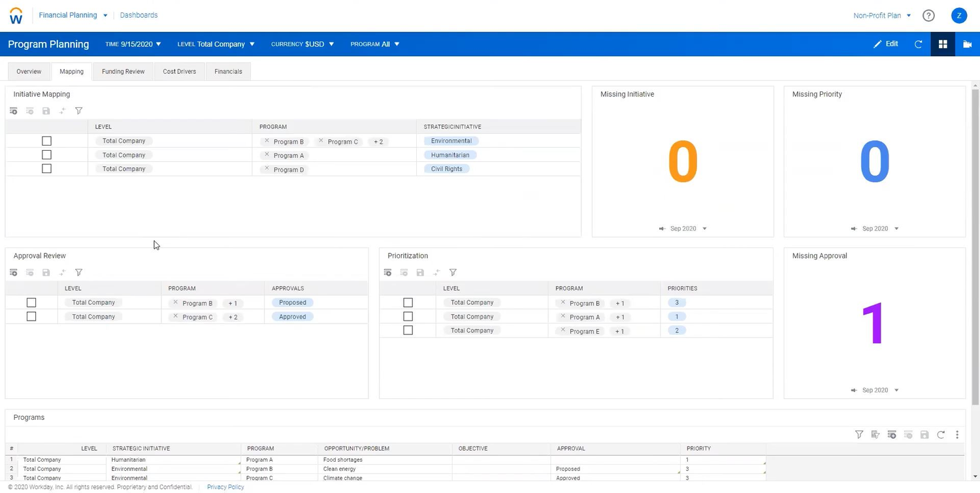The height and width of the screenshot is (493, 980).
Task: Open the TIME 9/15/2020 dropdown
Action: tap(133, 44)
